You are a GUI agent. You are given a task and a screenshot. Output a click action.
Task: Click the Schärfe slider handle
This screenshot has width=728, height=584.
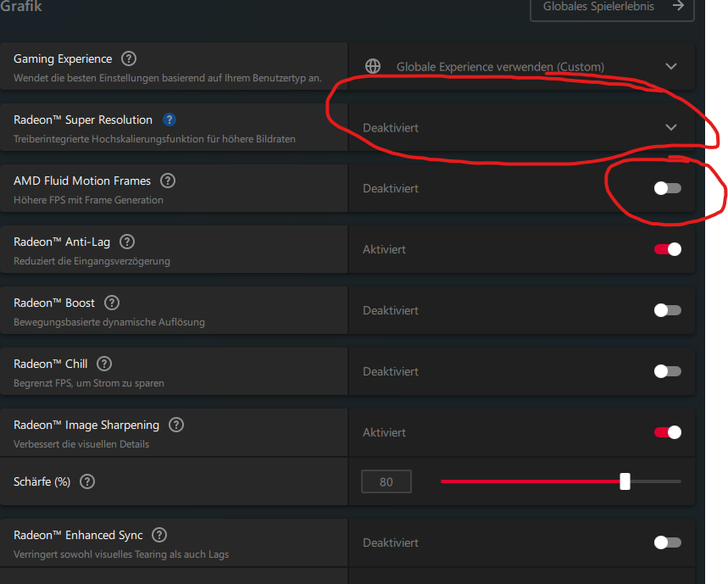pyautogui.click(x=625, y=481)
